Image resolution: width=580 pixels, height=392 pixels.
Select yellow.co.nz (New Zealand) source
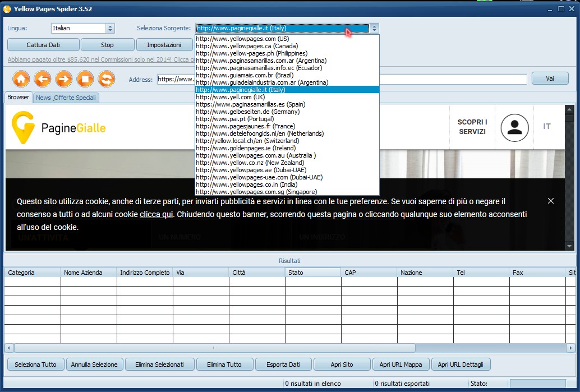pos(287,163)
